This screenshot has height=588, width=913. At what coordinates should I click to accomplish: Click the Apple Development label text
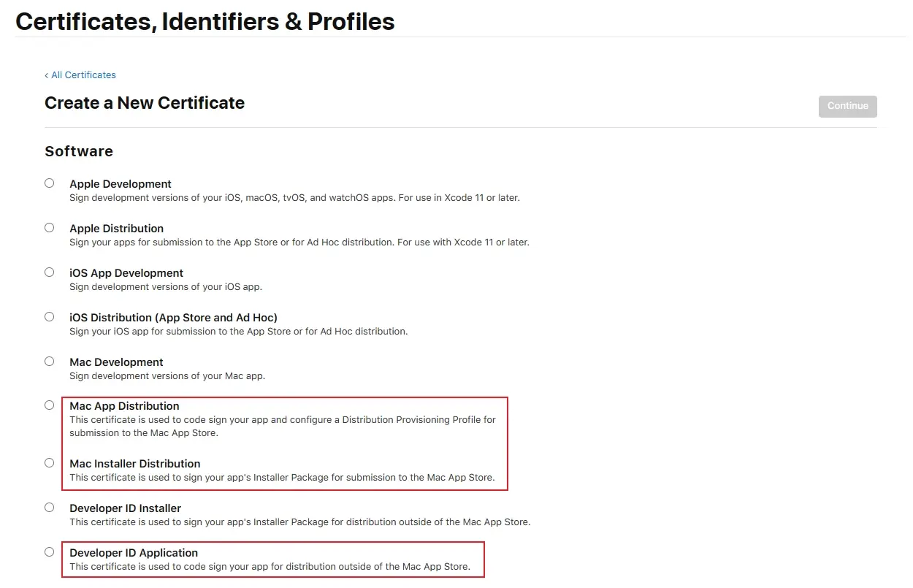click(x=121, y=184)
